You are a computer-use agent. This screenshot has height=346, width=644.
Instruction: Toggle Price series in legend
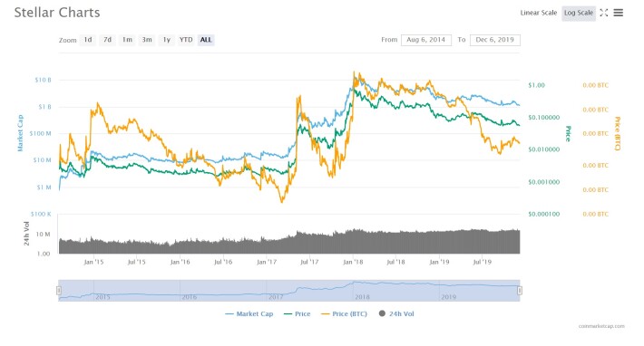[x=297, y=314]
